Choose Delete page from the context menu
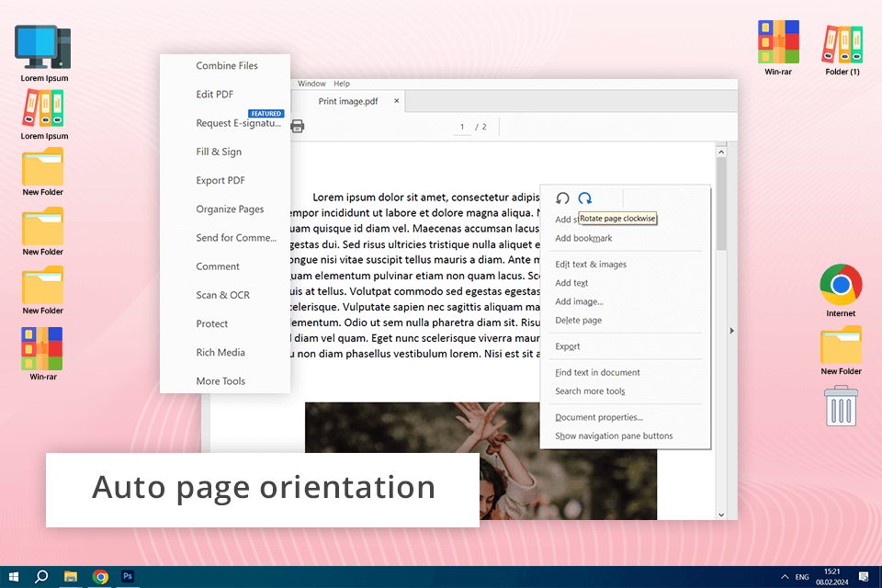Screen dimensions: 882x588 pyautogui.click(x=579, y=321)
